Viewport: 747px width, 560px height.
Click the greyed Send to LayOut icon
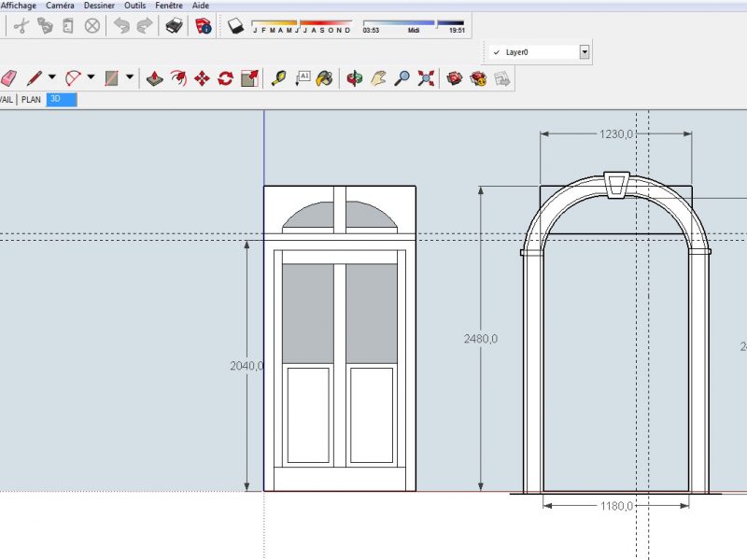click(x=502, y=78)
